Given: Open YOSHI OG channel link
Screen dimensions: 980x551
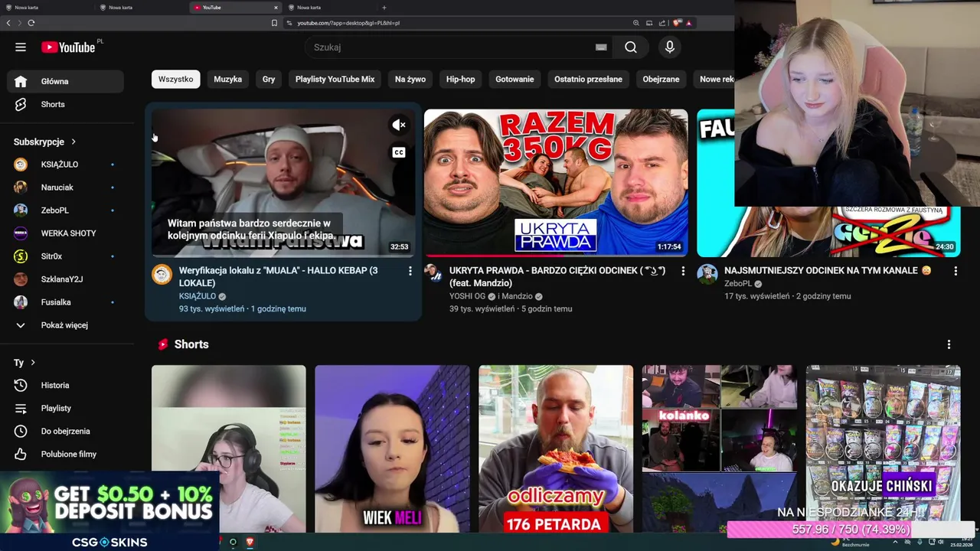Looking at the screenshot, I should [467, 296].
